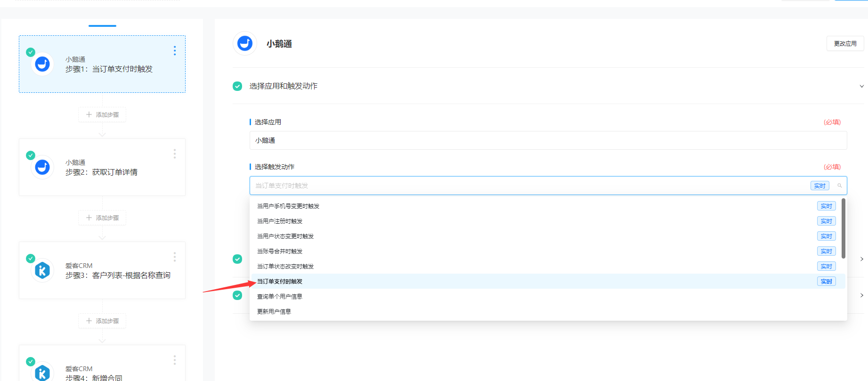Image resolution: width=868 pixels, height=381 pixels.
Task: Open step 4 新增合同 card
Action: coord(102,363)
